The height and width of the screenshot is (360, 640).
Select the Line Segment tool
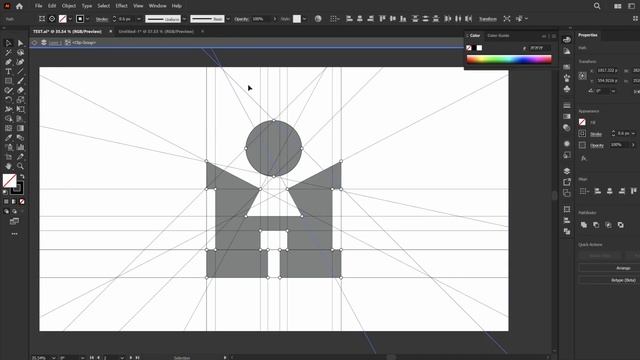20,71
